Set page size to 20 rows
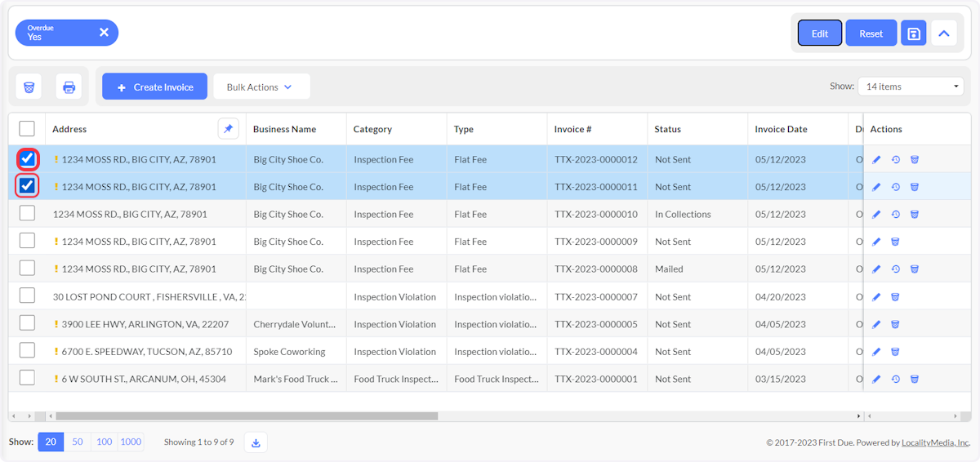This screenshot has width=980, height=462. tap(51, 442)
